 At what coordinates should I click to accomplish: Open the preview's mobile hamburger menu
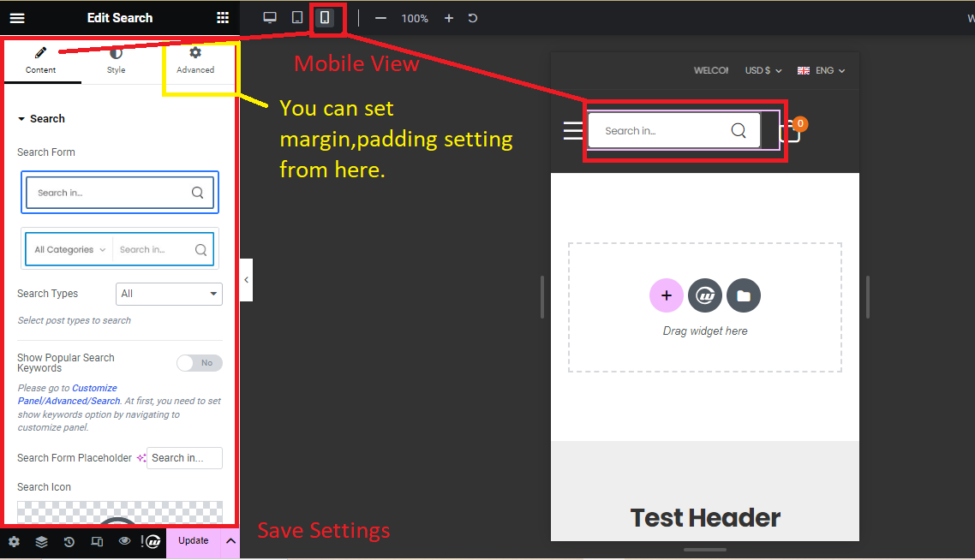pyautogui.click(x=572, y=130)
